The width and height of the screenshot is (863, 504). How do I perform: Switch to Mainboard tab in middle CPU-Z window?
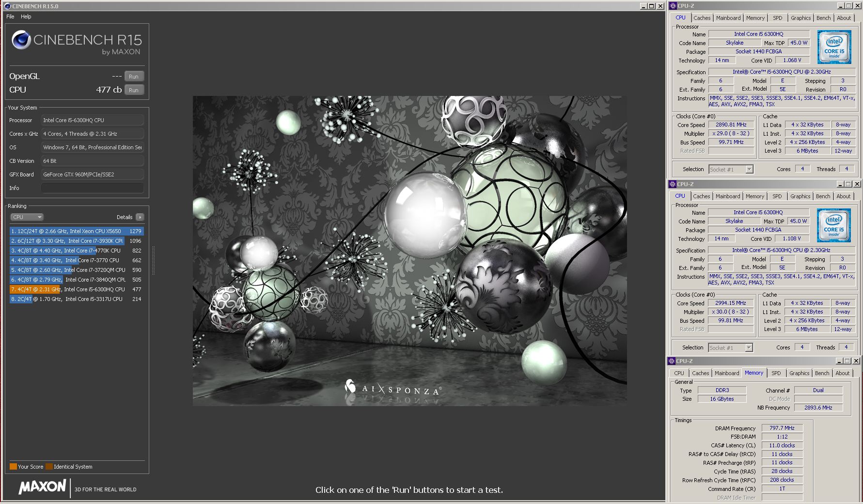pyautogui.click(x=728, y=196)
